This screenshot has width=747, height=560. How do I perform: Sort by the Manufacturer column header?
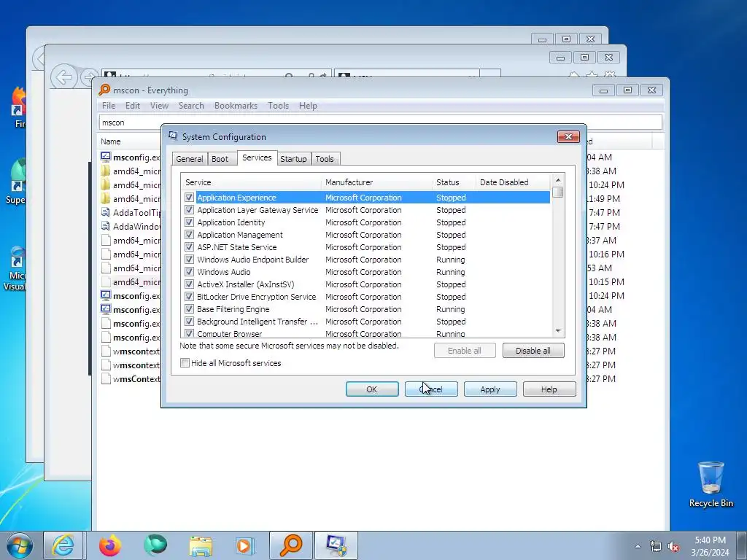(x=377, y=182)
